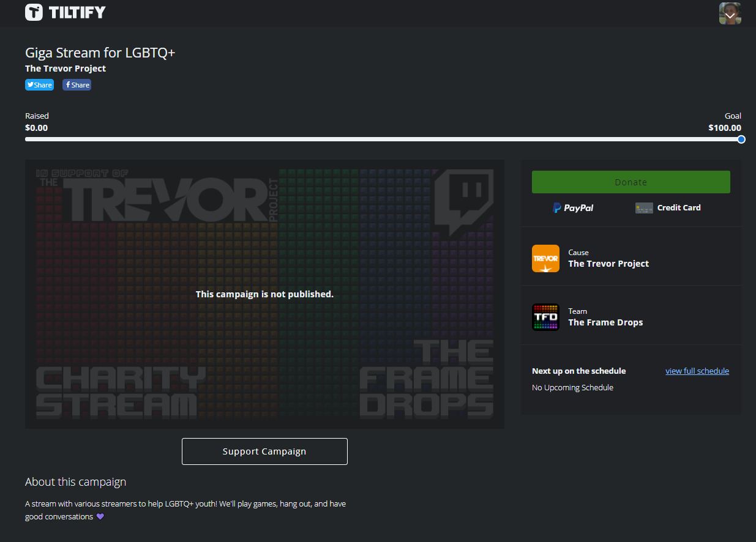Click the green Donate button
This screenshot has width=756, height=542.
point(631,182)
